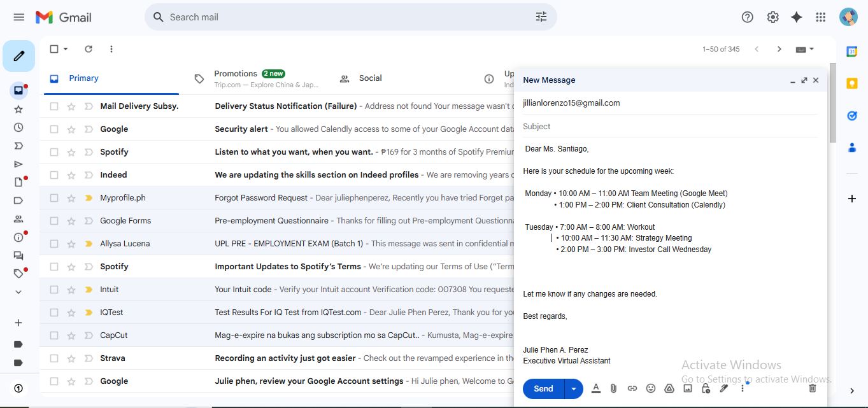868x408 pixels.
Task: Open Gmail Settings gear
Action: [772, 17]
